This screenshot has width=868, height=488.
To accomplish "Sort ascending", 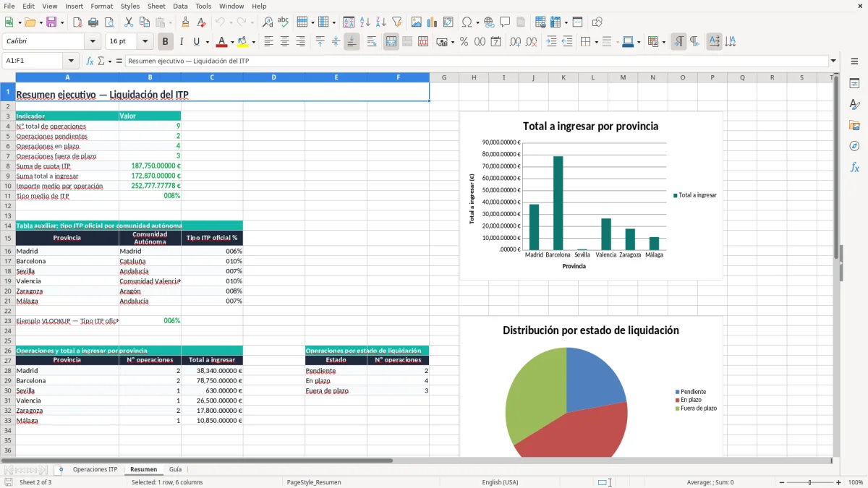I will (x=365, y=22).
